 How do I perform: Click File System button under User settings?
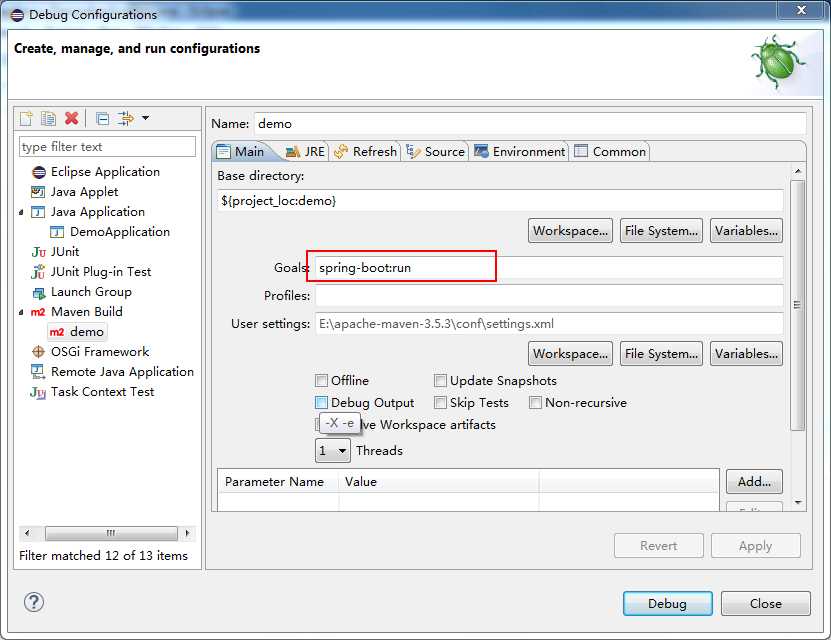(661, 354)
